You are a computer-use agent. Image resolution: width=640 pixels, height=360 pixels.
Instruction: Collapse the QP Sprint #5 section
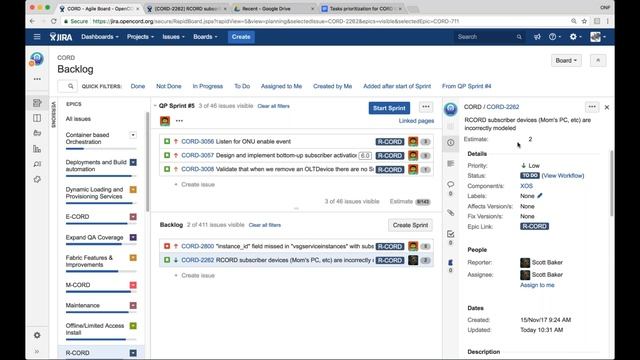(155, 106)
